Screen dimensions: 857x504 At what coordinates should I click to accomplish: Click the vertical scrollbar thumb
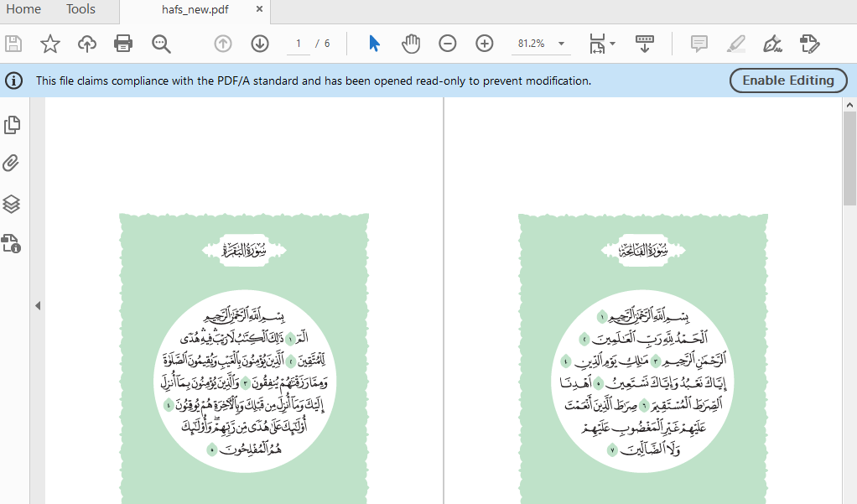(x=849, y=158)
